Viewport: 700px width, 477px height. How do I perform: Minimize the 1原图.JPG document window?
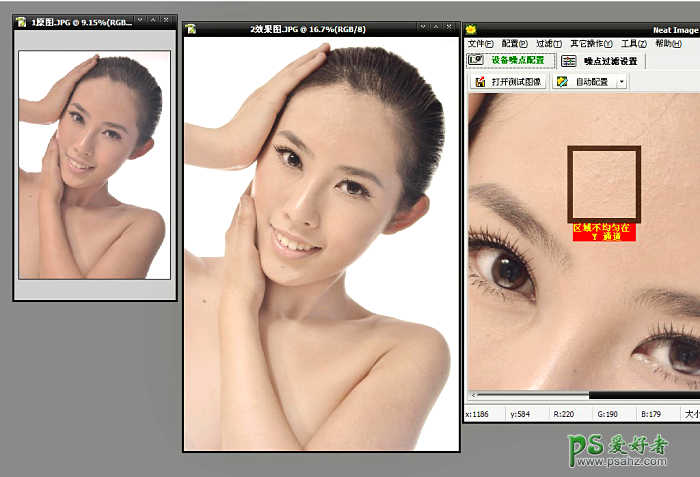pyautogui.click(x=141, y=21)
